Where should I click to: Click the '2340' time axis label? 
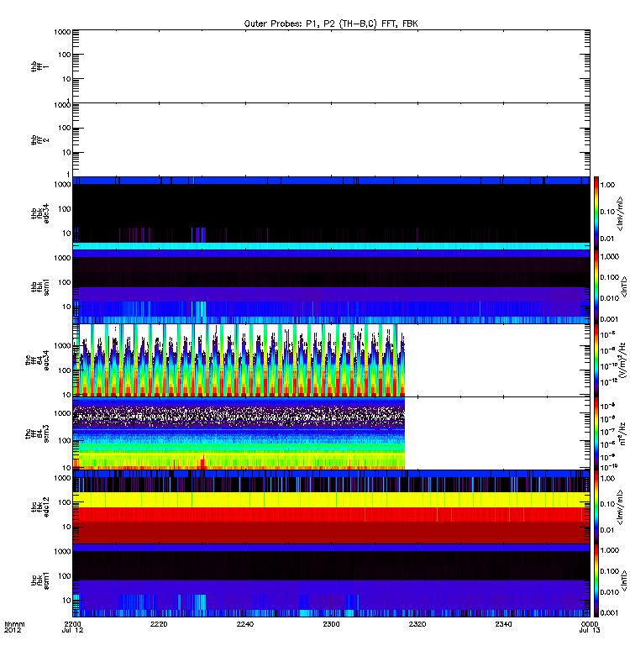tap(503, 624)
